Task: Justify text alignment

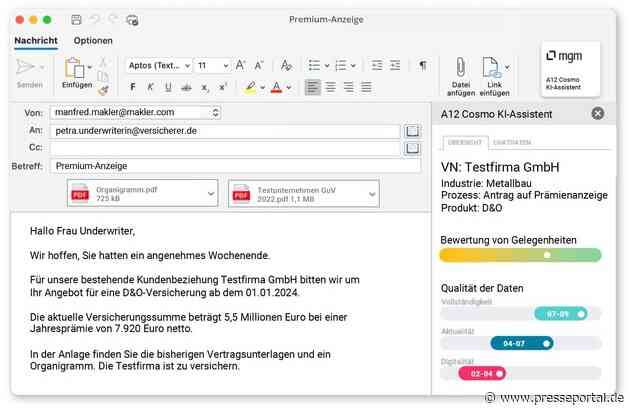Action: [366, 87]
